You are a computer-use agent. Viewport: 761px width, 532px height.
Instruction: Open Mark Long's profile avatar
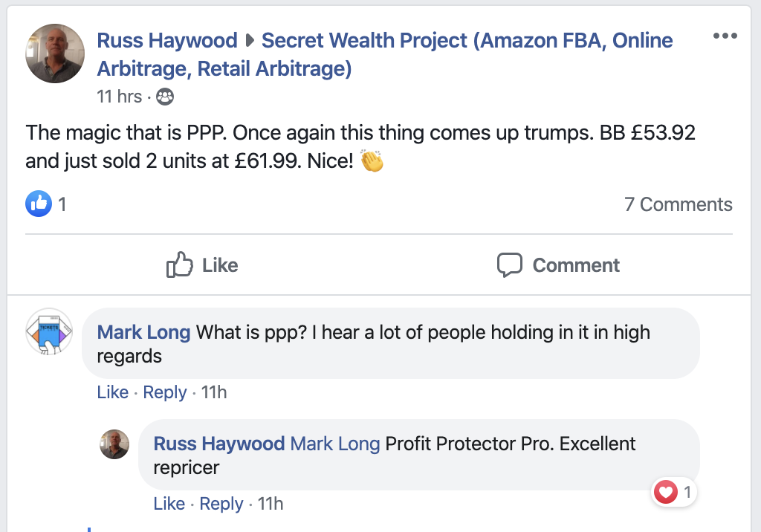(x=49, y=331)
